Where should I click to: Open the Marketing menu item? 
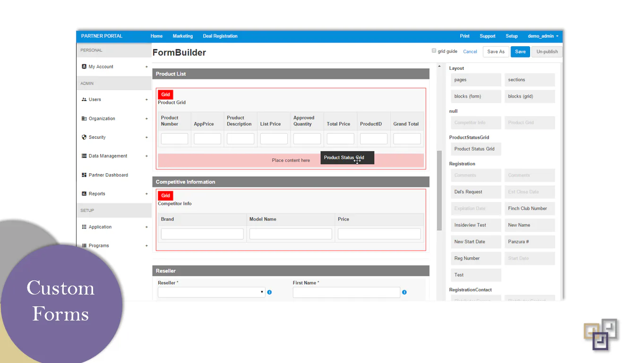point(183,36)
